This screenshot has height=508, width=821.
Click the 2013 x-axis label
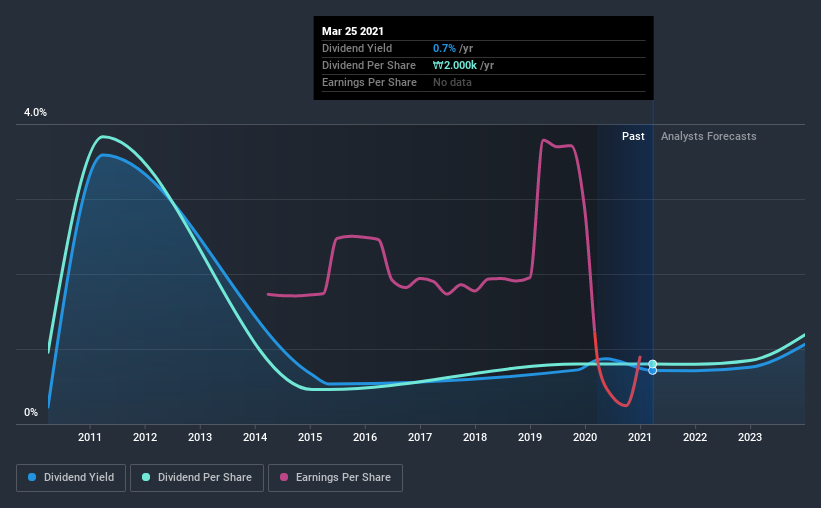point(200,437)
